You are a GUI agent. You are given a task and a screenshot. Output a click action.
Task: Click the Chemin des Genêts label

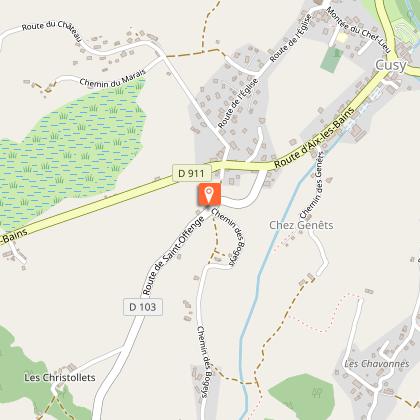point(313,185)
